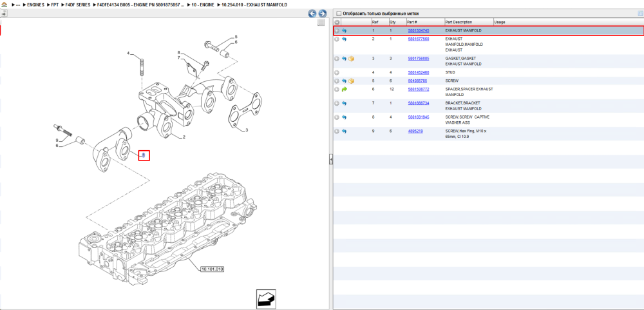
Task: Click the orientation arrow icon below diagram
Action: [x=265, y=298]
